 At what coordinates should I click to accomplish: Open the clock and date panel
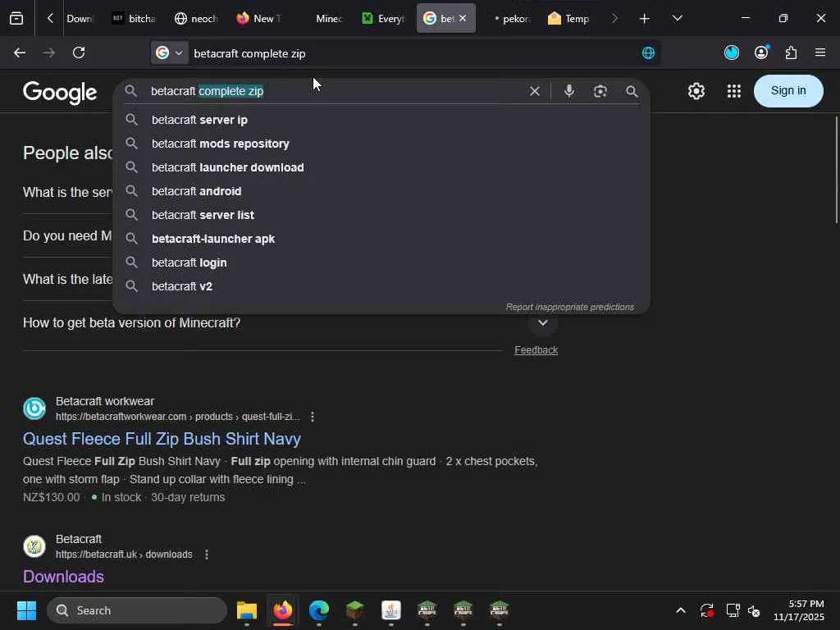point(798,610)
